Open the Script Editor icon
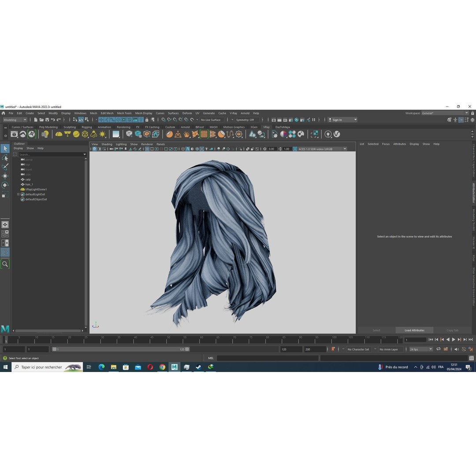The image size is (476, 476). pyautogui.click(x=472, y=358)
